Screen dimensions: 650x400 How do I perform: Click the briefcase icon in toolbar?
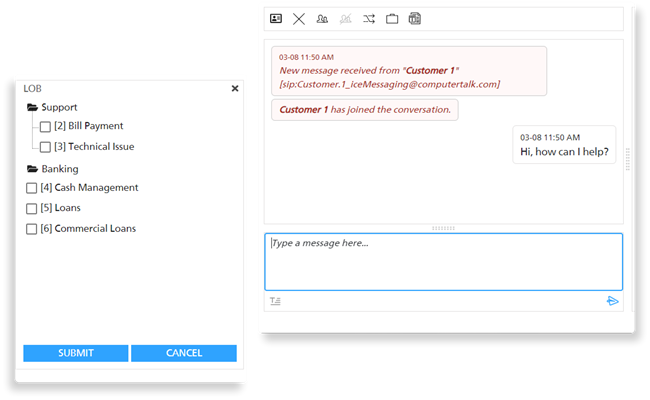392,18
